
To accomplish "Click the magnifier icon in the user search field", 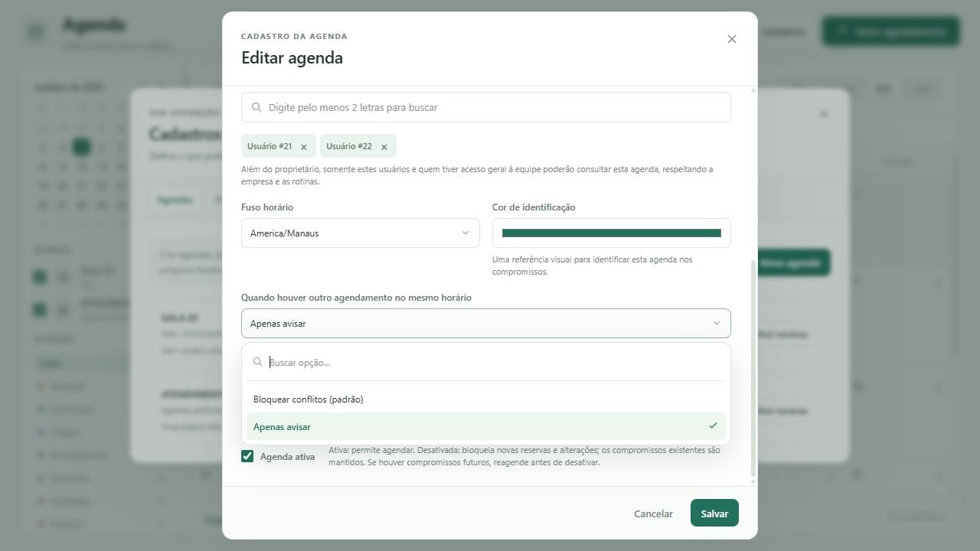I will point(256,108).
